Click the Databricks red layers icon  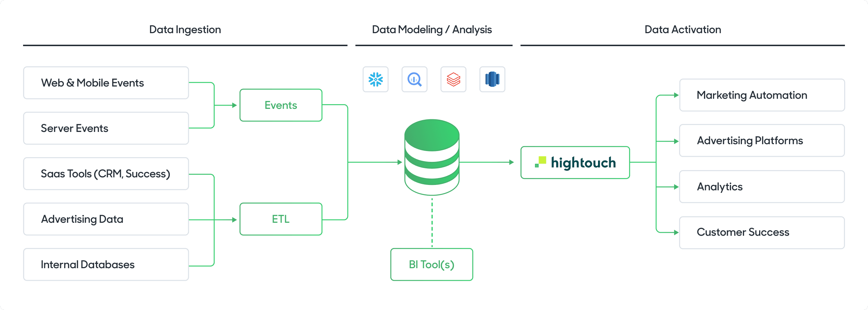click(x=453, y=79)
